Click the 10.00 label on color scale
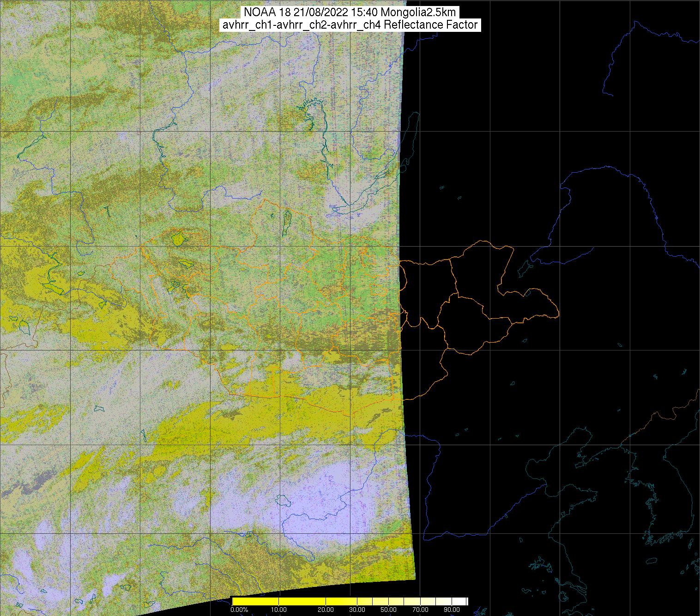This screenshot has width=700, height=616. (278, 610)
